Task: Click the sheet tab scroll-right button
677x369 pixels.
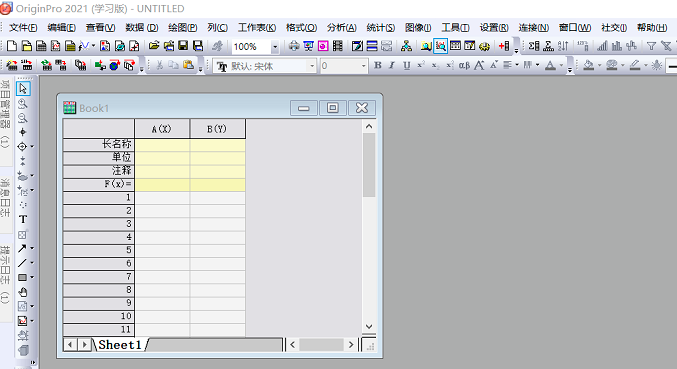Action: [85, 344]
